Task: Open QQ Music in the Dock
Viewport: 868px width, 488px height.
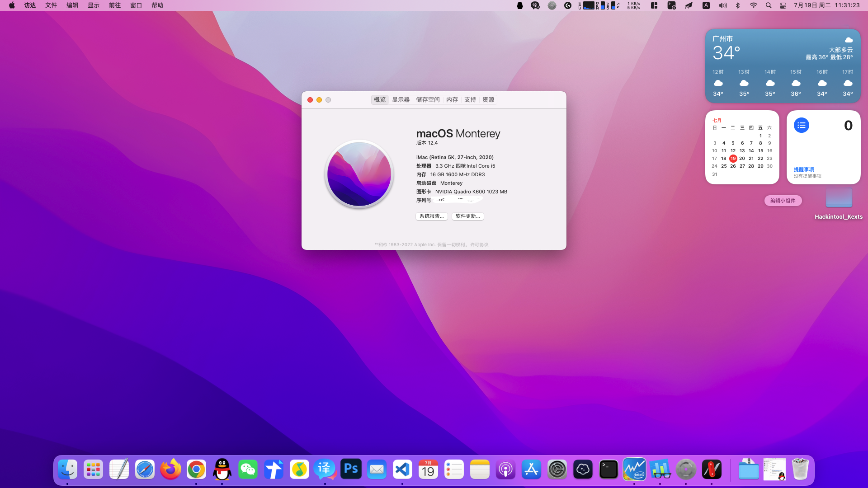Action: 299,469
